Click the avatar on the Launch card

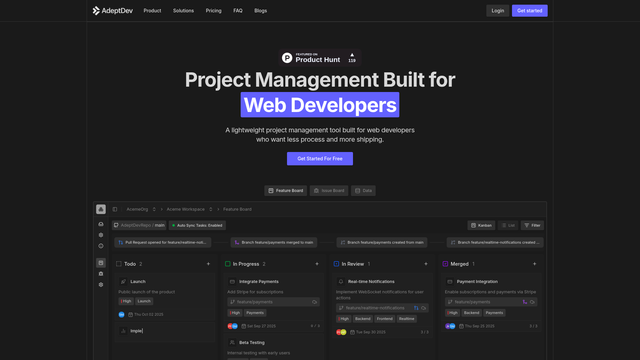pos(121,315)
